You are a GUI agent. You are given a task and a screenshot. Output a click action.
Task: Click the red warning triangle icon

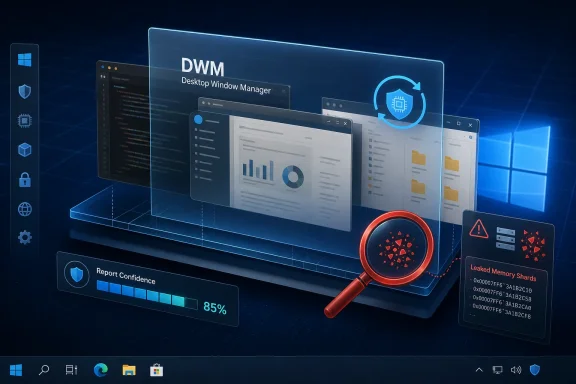pyautogui.click(x=479, y=229)
